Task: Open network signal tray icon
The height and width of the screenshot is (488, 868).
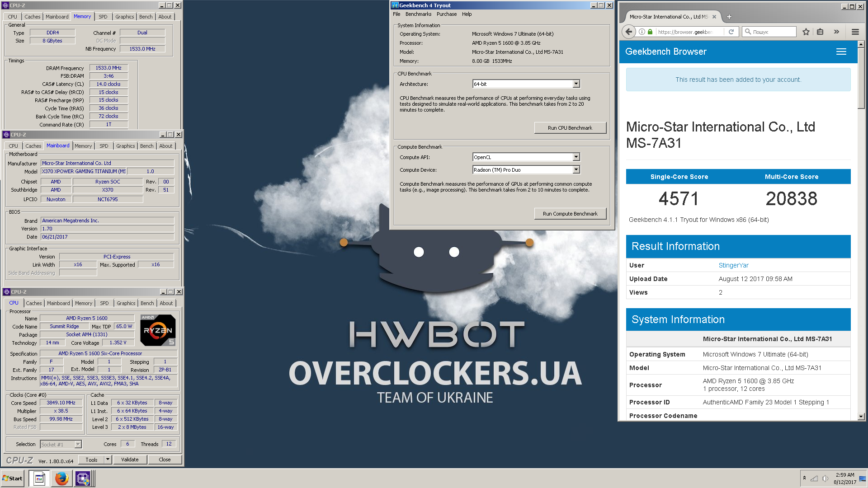Action: click(x=814, y=479)
